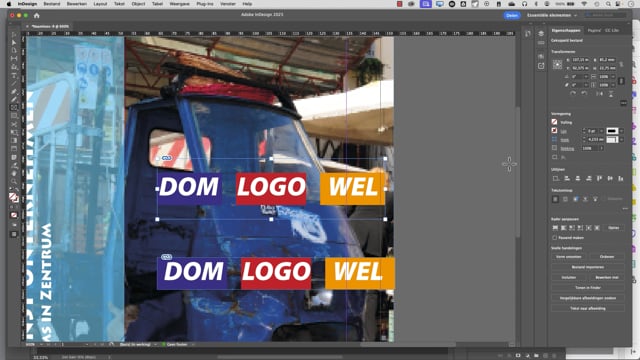The height and width of the screenshot is (360, 640).
Task: Open the shear angle dropdown
Action: (586, 85)
